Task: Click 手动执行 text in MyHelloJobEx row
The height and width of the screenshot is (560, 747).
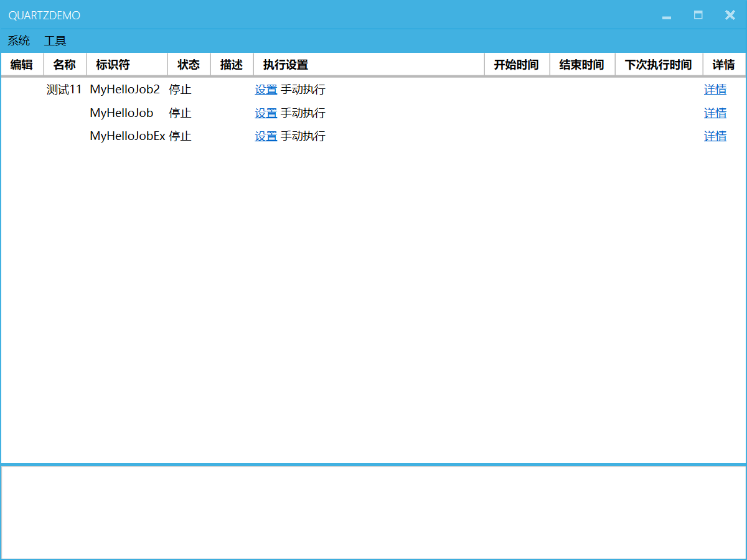Action: pyautogui.click(x=303, y=136)
